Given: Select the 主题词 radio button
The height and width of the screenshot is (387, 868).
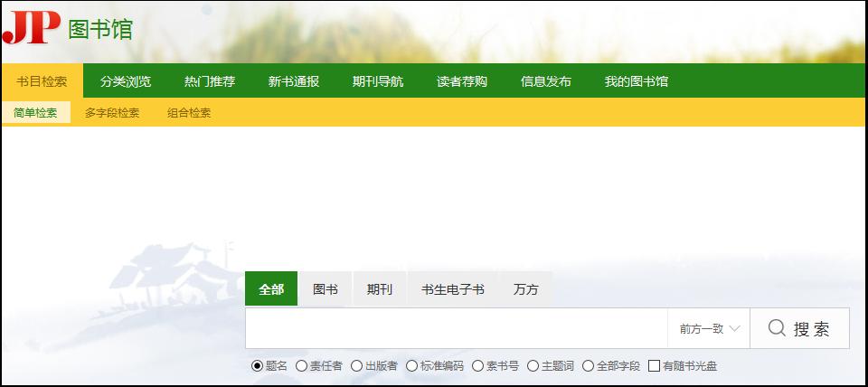Looking at the screenshot, I should (x=533, y=366).
